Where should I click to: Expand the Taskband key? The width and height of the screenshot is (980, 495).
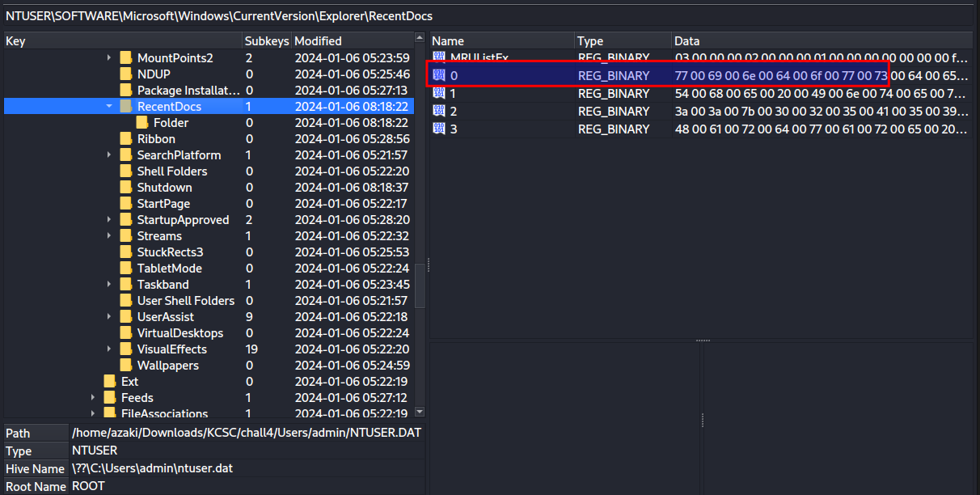pos(109,284)
